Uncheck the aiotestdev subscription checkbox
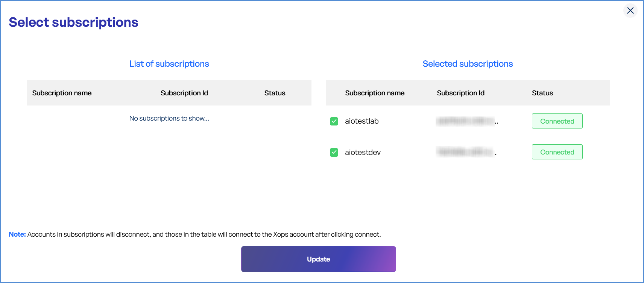This screenshot has height=283, width=644. coord(334,152)
